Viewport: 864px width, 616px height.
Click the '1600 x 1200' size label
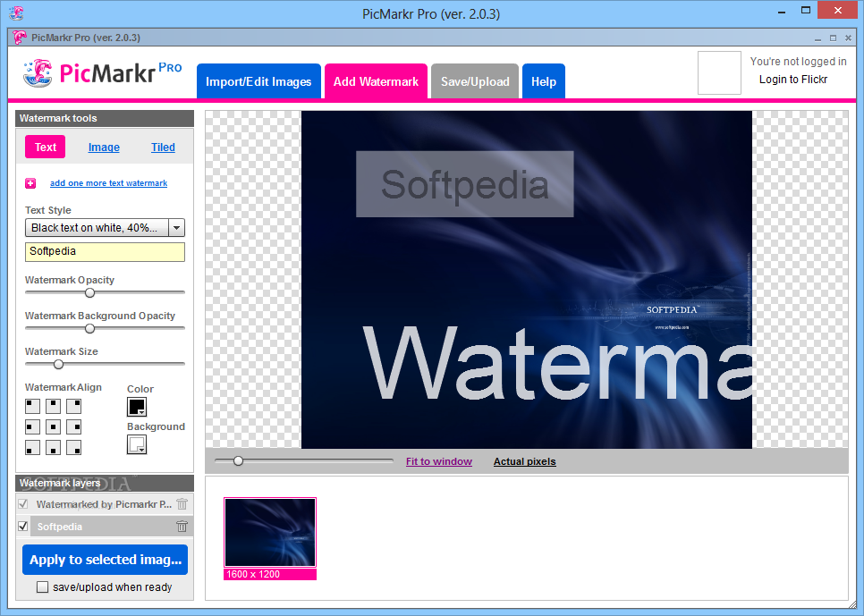[270, 574]
